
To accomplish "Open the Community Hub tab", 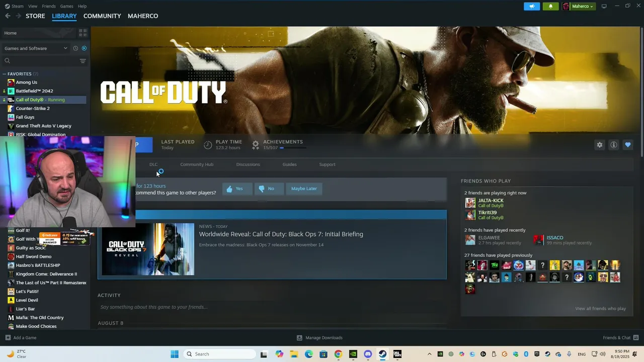I will [x=197, y=164].
